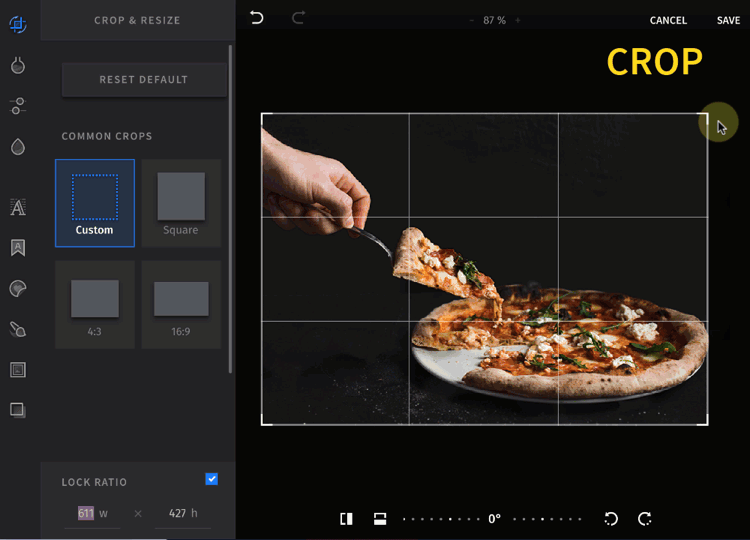Click the Reset Default button
Viewport: 750px width, 540px height.
[x=144, y=80]
